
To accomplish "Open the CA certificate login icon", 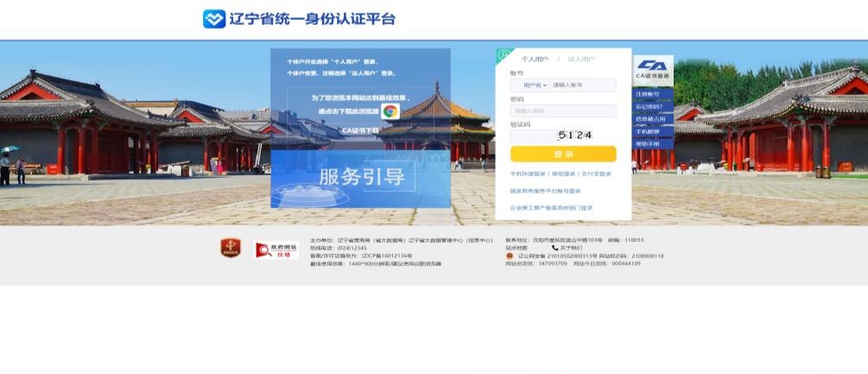I will [653, 69].
